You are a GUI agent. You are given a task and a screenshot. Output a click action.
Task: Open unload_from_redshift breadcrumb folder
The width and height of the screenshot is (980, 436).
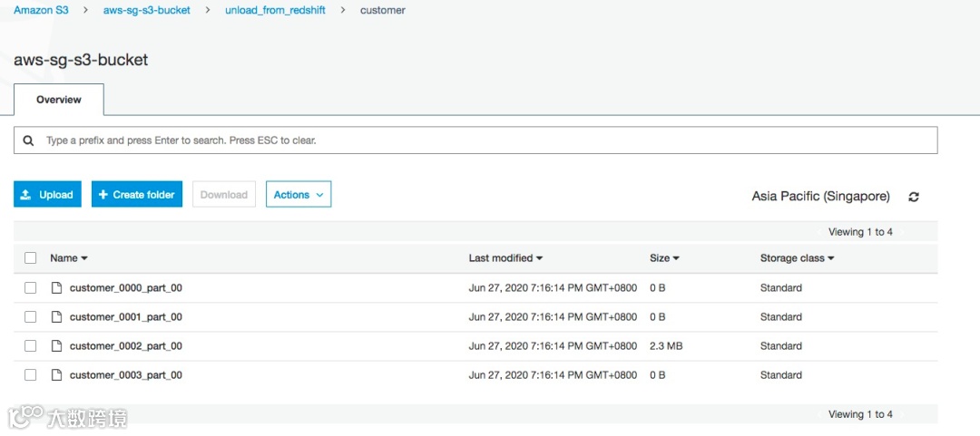pyautogui.click(x=275, y=11)
